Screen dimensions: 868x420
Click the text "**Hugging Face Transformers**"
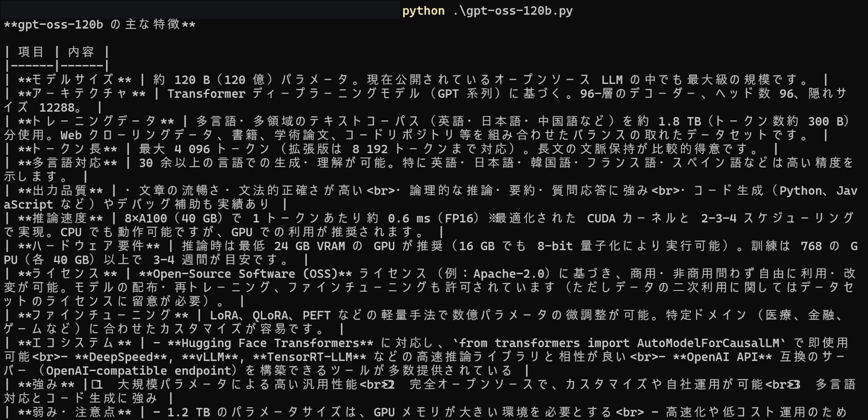coord(270,343)
